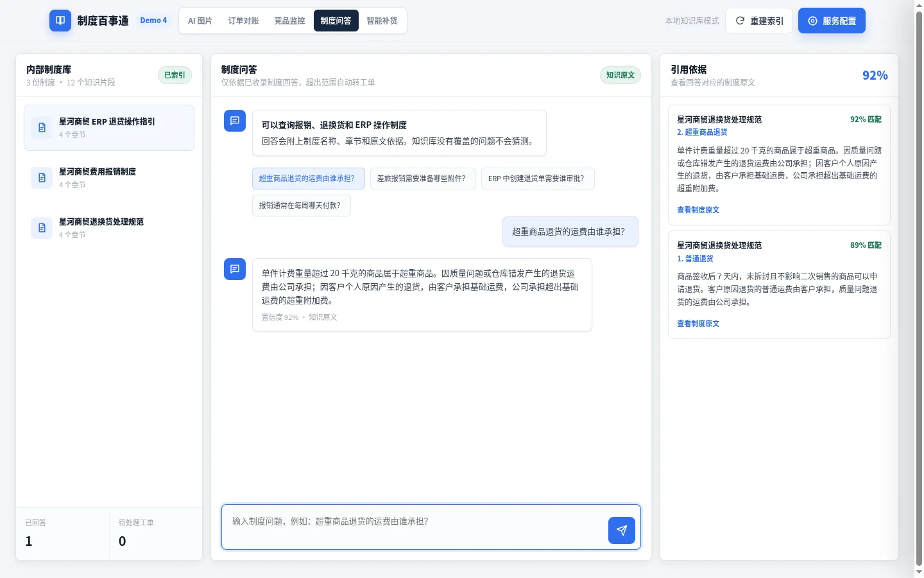Open 服务配置 settings
This screenshot has width=924, height=578.
[832, 21]
